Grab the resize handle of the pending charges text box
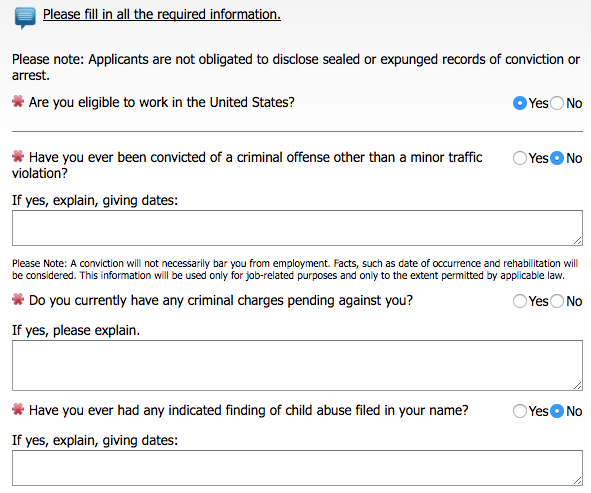The width and height of the screenshot is (591, 493). click(x=577, y=385)
